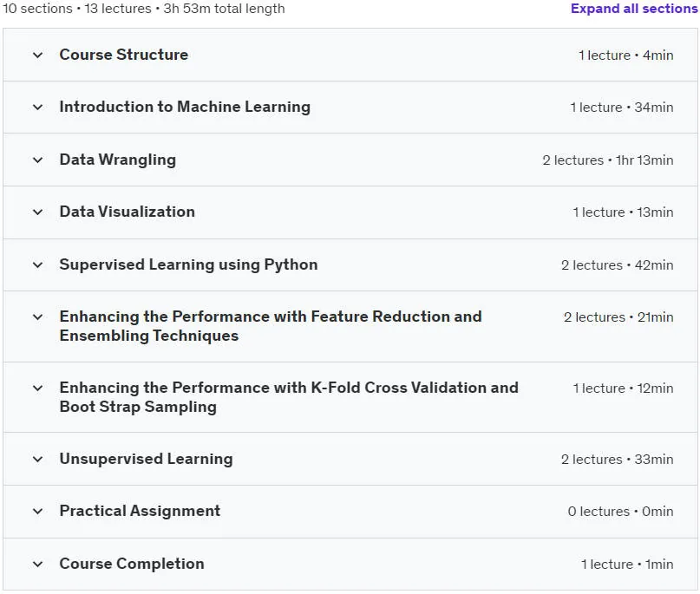Expand the Unsupervised Learning chevron
The width and height of the screenshot is (700, 594).
click(38, 460)
